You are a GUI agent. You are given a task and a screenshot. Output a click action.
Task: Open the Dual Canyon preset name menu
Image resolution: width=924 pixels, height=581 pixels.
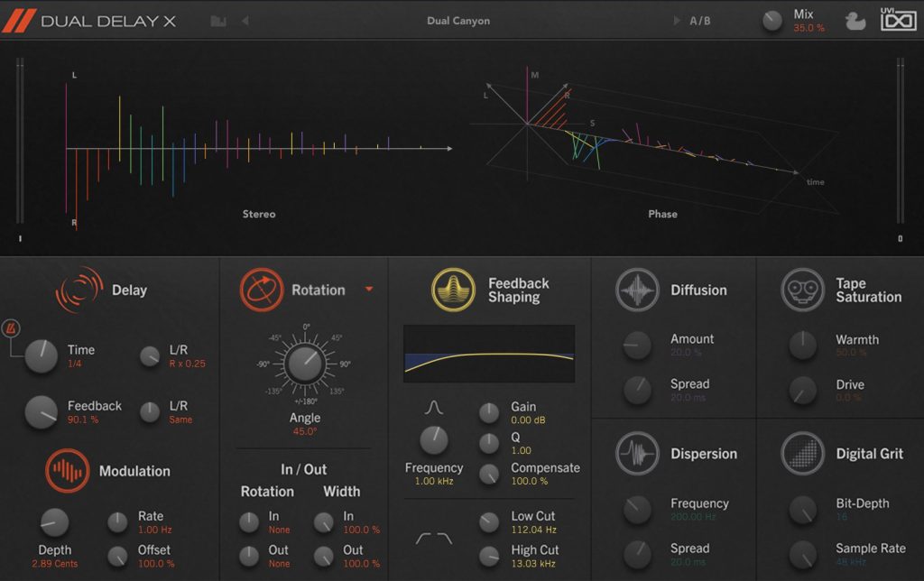point(458,21)
